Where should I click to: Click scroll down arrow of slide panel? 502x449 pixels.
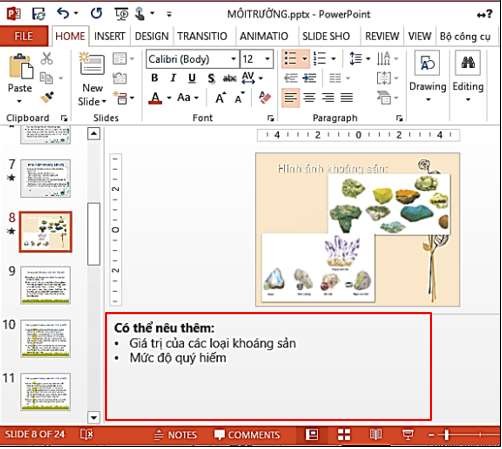94,417
